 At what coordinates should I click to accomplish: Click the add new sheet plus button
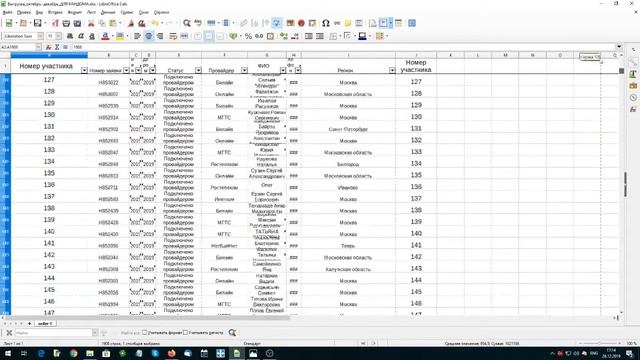click(x=29, y=323)
